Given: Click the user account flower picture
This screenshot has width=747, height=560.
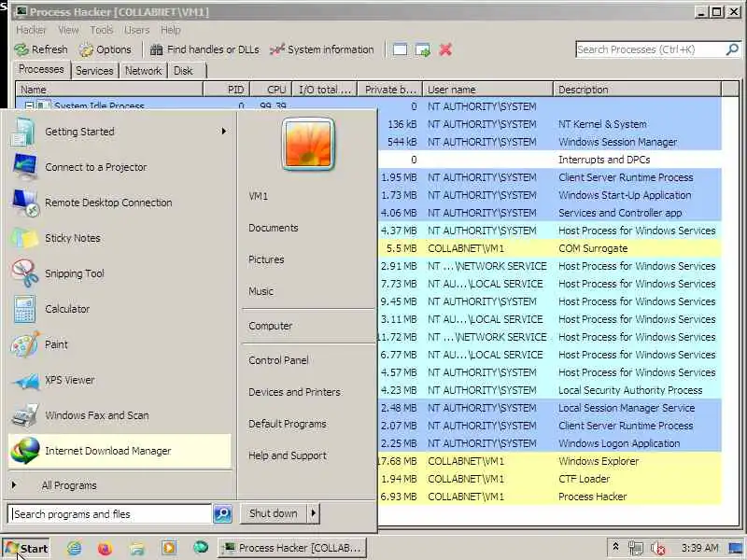Looking at the screenshot, I should pyautogui.click(x=308, y=144).
